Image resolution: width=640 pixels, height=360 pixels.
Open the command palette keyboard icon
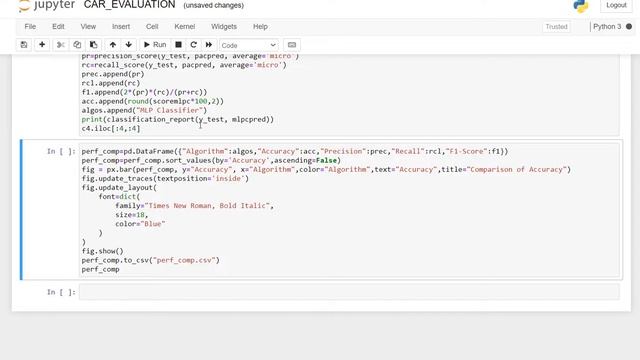[291, 45]
